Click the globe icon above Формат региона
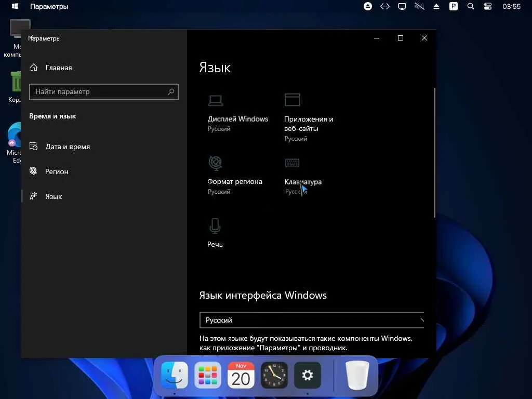Screen dimensions: 532x399 [215, 163]
